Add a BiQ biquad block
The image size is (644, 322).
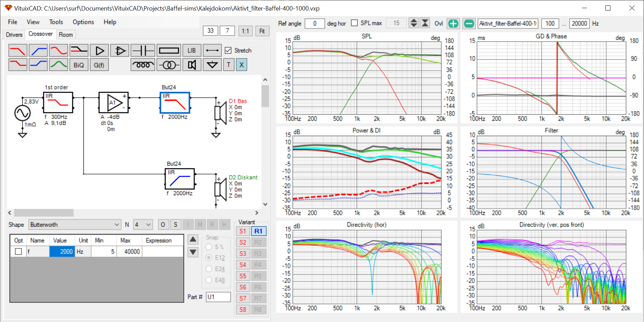(x=79, y=65)
